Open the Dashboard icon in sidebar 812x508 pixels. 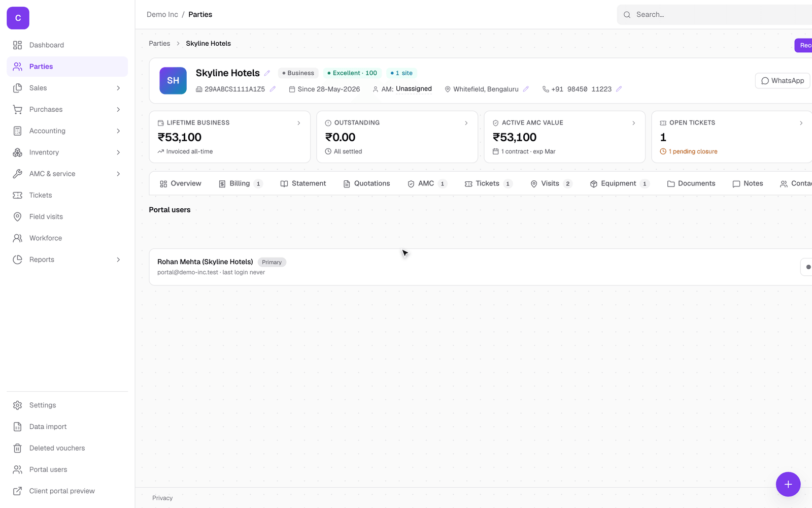click(x=17, y=45)
